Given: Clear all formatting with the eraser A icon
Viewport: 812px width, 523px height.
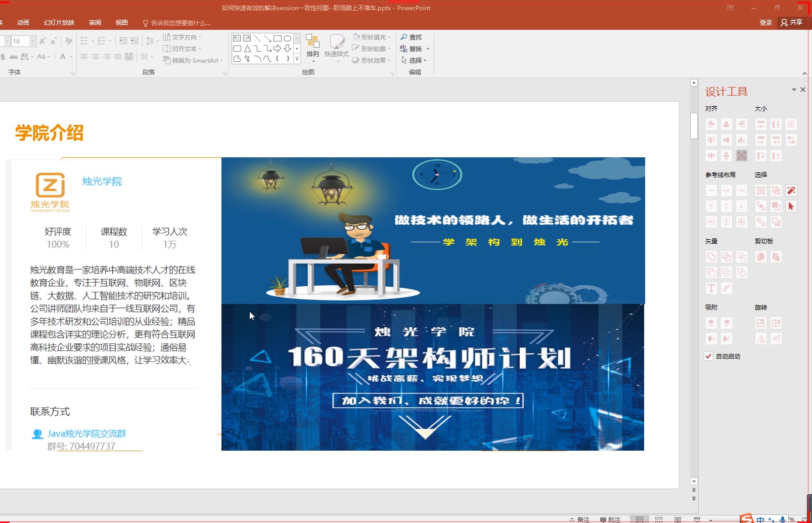Looking at the screenshot, I should pyautogui.click(x=69, y=41).
